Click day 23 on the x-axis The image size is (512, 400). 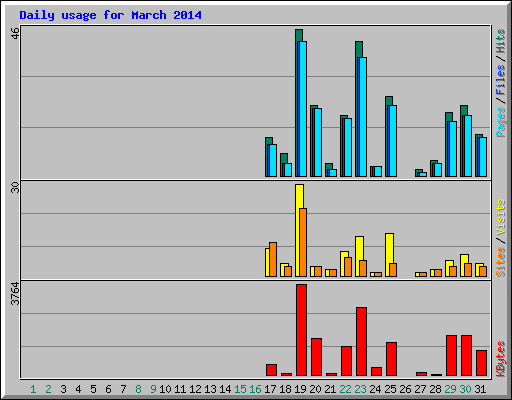tap(360, 389)
